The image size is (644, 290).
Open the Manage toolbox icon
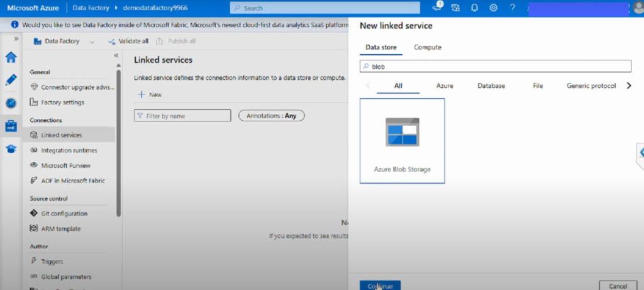11,126
